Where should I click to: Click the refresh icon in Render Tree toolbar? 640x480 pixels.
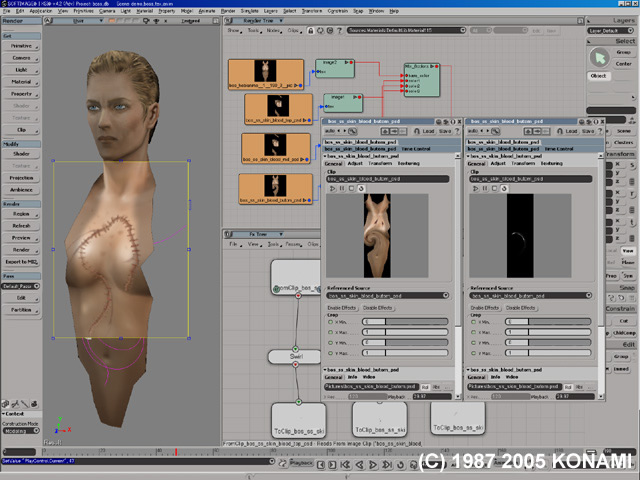320,31
